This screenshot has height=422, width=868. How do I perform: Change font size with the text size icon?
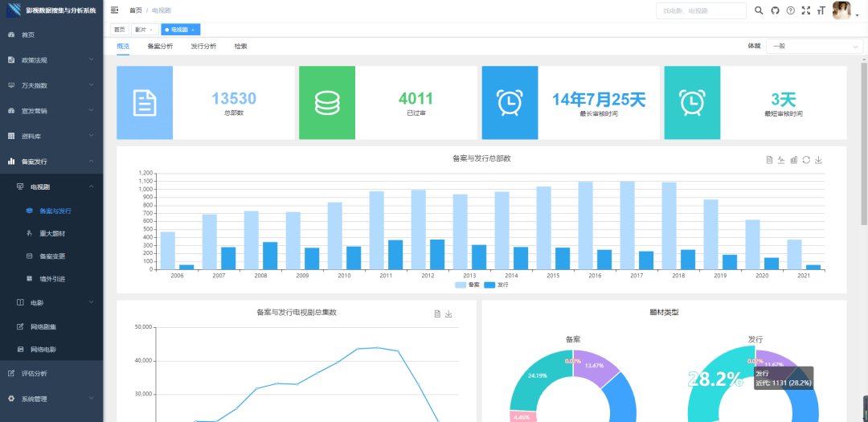coord(821,10)
